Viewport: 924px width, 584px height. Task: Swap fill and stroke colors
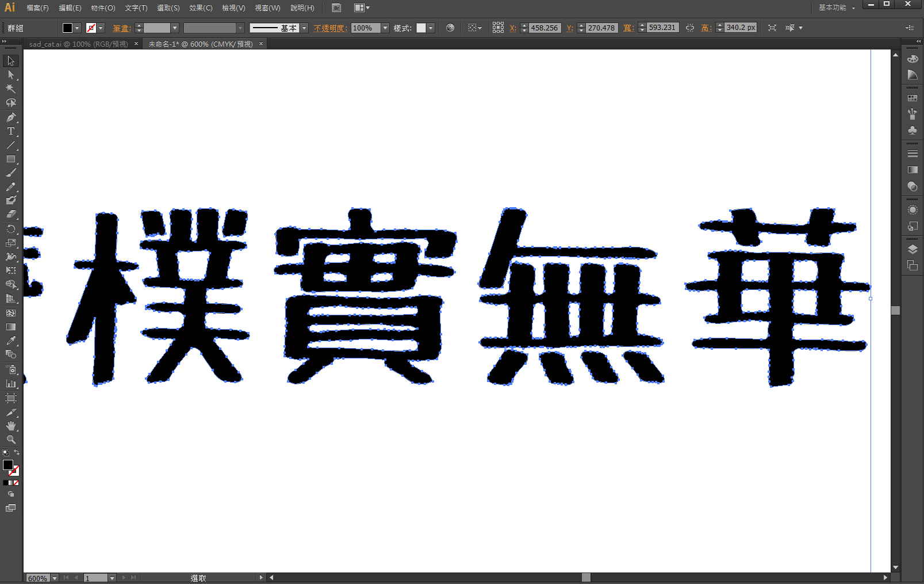17,453
